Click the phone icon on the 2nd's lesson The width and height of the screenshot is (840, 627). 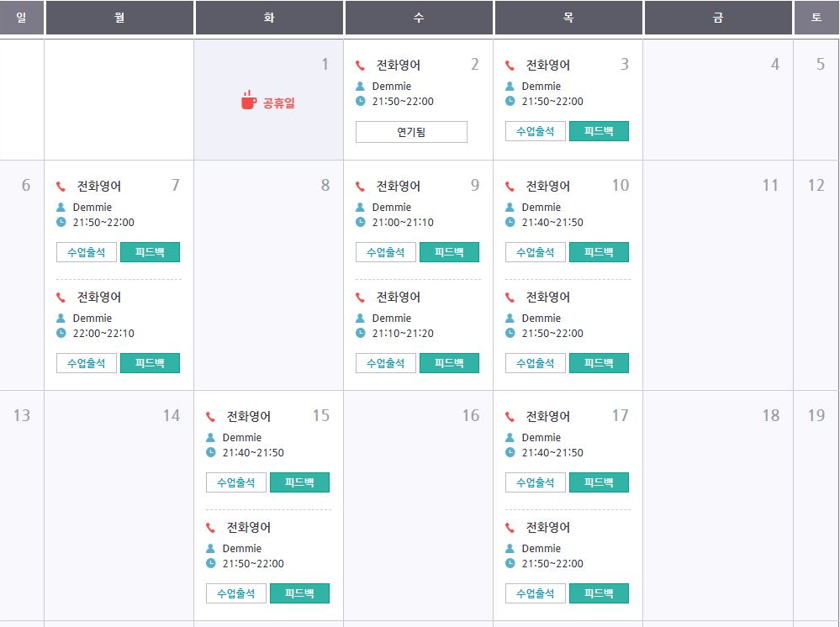click(x=360, y=66)
